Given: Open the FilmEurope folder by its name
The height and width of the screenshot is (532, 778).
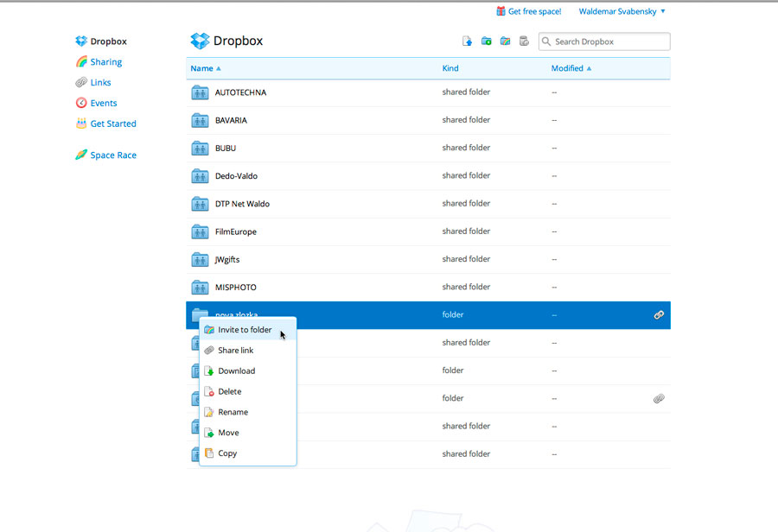Looking at the screenshot, I should tap(236, 231).
